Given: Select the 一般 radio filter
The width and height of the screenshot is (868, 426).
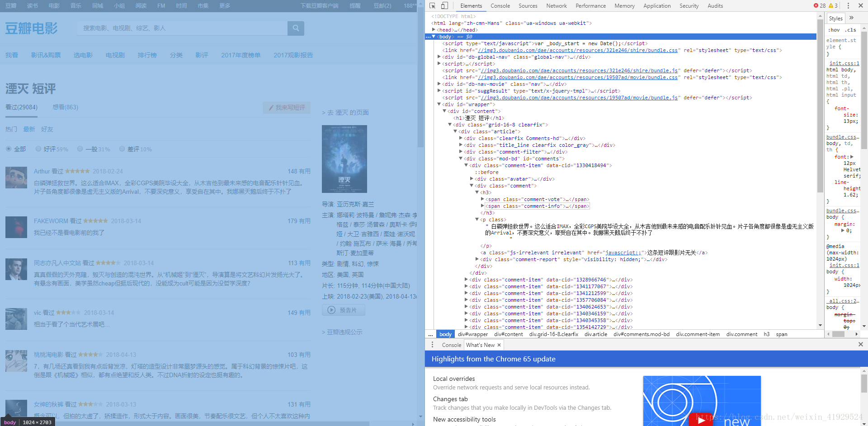Looking at the screenshot, I should [x=80, y=149].
